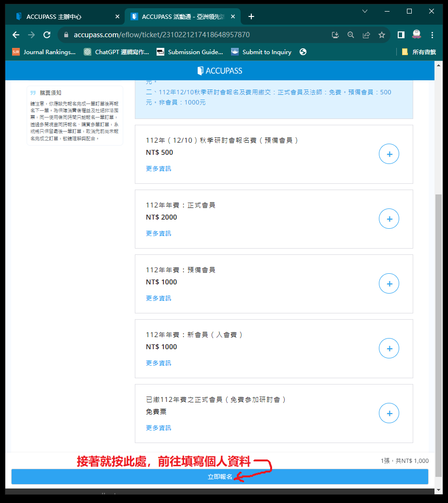Open a new browser tab

pyautogui.click(x=251, y=16)
